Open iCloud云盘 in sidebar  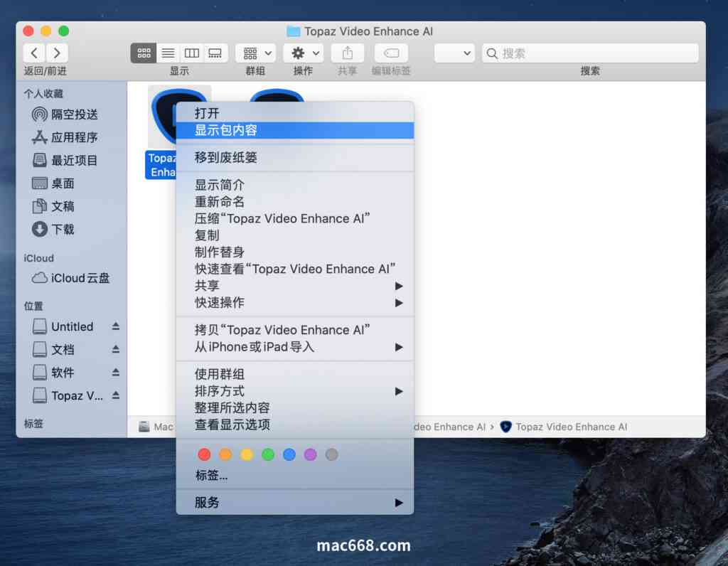[x=70, y=278]
